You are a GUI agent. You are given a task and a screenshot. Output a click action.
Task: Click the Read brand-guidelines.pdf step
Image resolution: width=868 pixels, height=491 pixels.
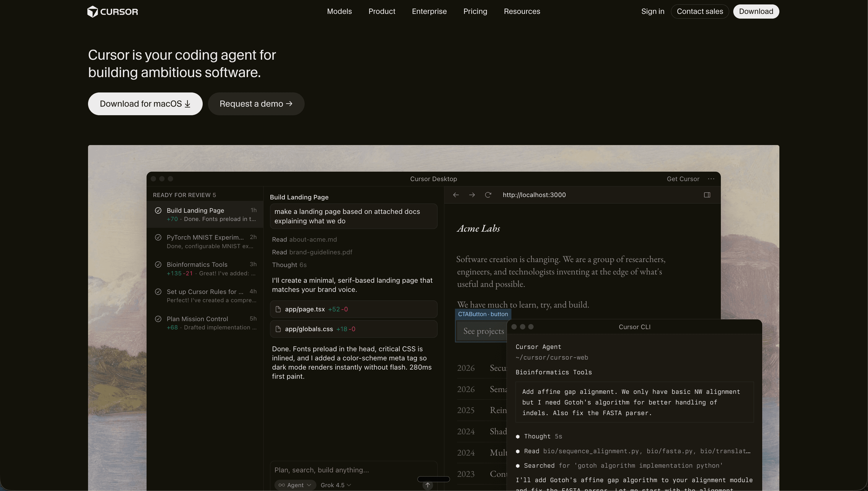pos(312,252)
